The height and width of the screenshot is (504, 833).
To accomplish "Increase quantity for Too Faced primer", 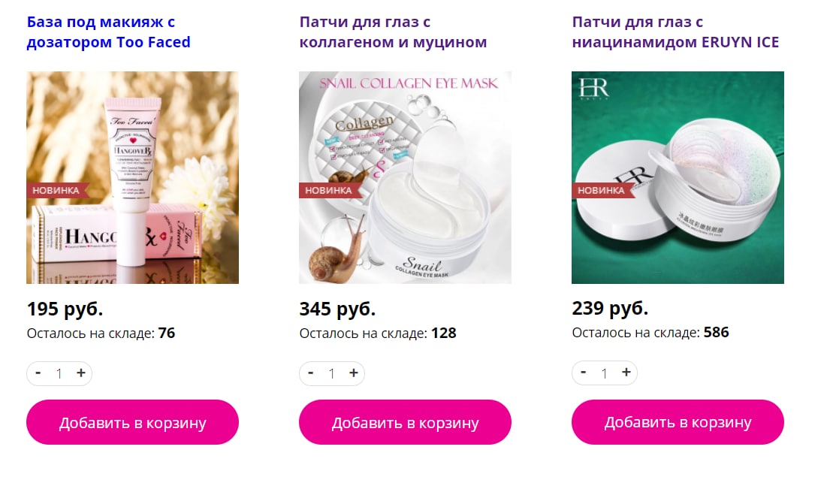I will click(81, 373).
